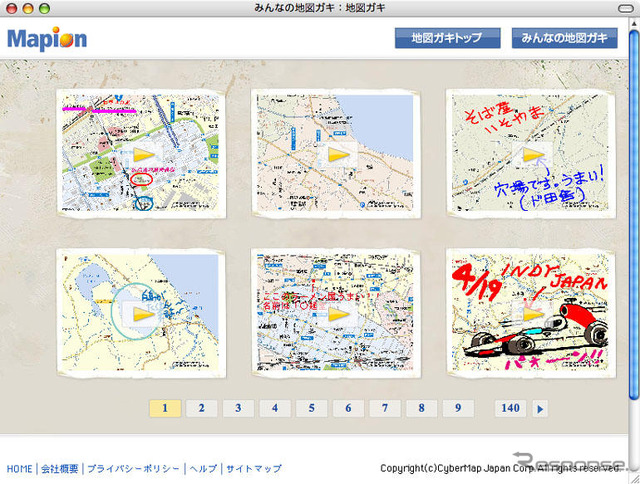Click the red close window button
Image resolution: width=640 pixels, height=484 pixels.
click(12, 8)
